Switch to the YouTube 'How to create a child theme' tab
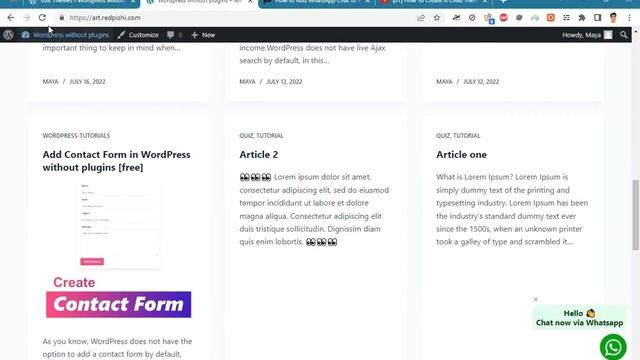The width and height of the screenshot is (640, 360). pyautogui.click(x=433, y=2)
